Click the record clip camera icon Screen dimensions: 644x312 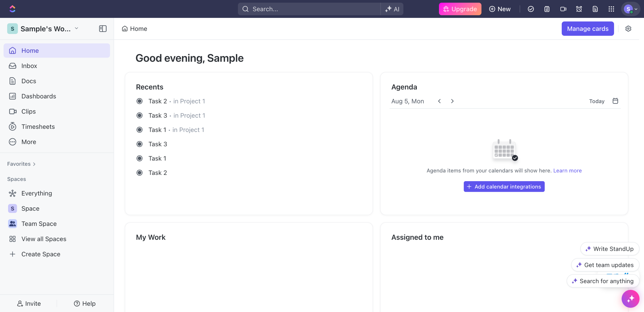coord(563,9)
